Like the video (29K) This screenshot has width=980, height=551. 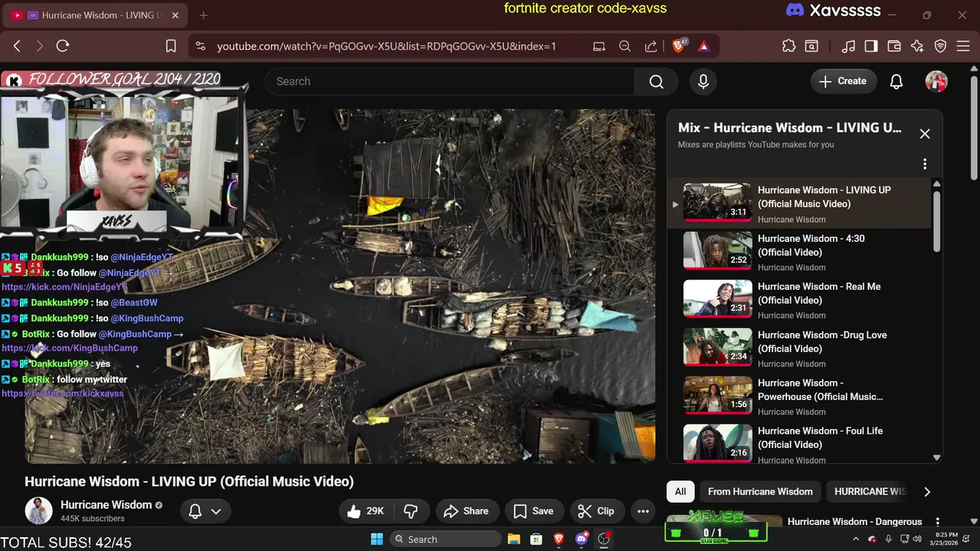click(x=365, y=511)
